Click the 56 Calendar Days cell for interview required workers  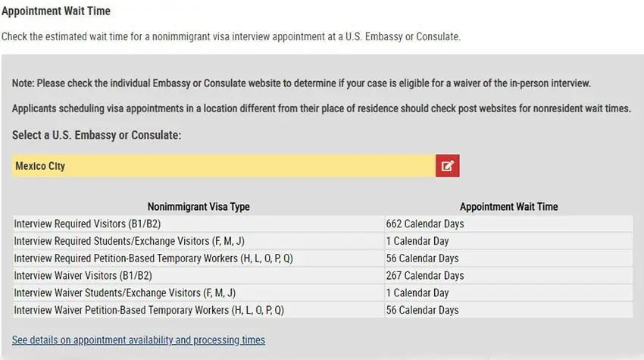tap(508, 258)
